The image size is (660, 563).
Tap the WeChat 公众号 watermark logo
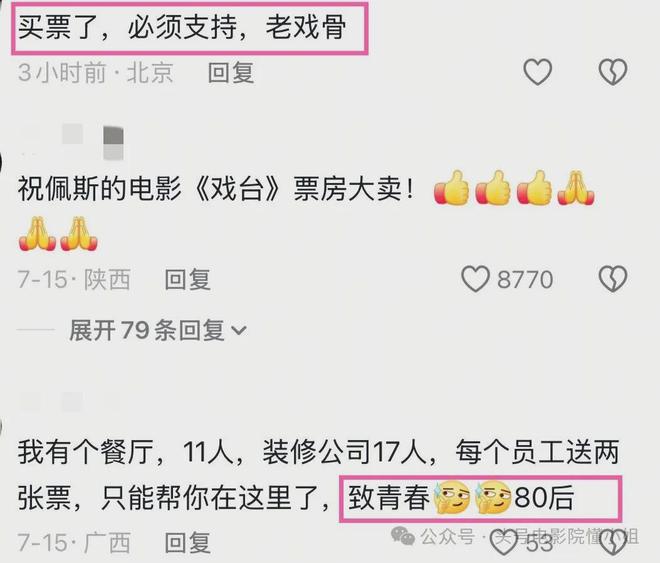pyautogui.click(x=402, y=536)
